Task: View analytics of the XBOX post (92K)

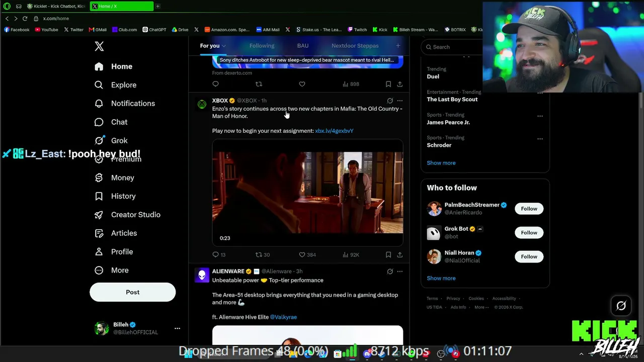Action: tap(350, 255)
